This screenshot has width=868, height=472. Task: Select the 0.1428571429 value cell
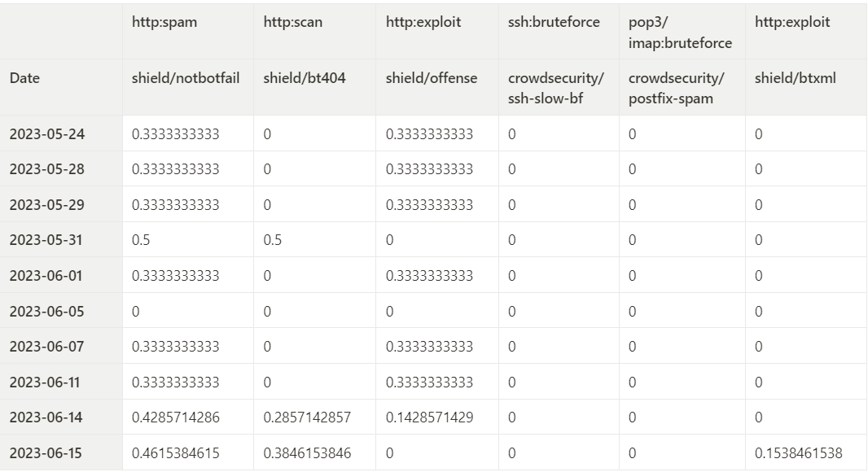tap(429, 417)
